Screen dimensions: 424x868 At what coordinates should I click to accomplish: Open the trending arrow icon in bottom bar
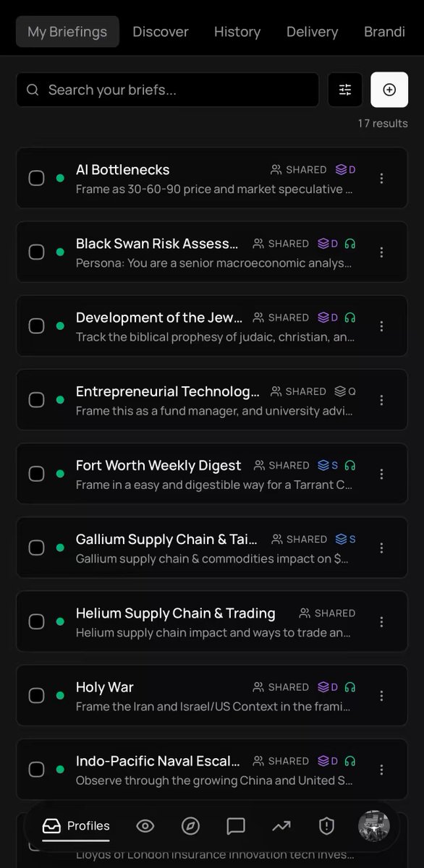click(x=281, y=826)
